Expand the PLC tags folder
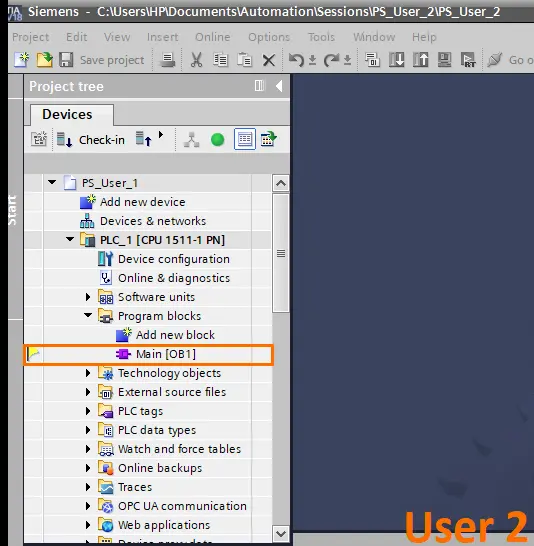 [88, 411]
